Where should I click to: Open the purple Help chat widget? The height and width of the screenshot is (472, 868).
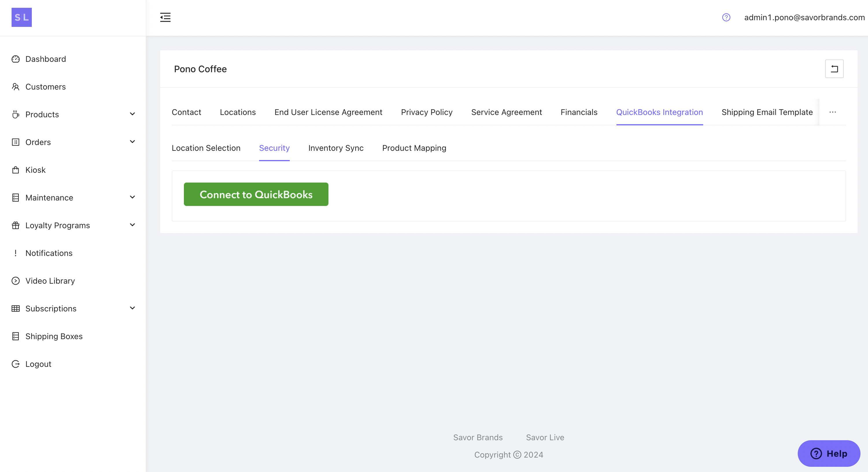[x=829, y=454]
